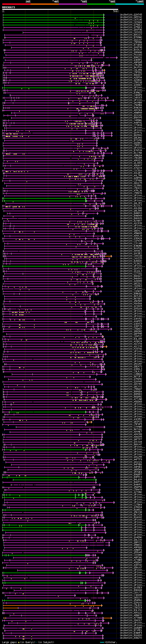The width and height of the screenshot is (146, 644).
Task: Select hit label UniRef100_Q75QC2
Action: pyautogui.click(x=131, y=25)
